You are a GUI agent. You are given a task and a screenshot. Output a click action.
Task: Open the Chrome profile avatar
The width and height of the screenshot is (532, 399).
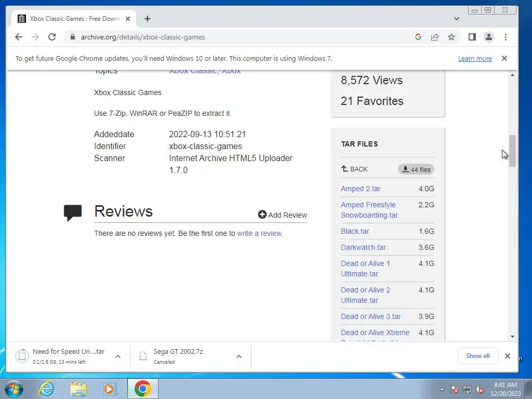pyautogui.click(x=488, y=37)
